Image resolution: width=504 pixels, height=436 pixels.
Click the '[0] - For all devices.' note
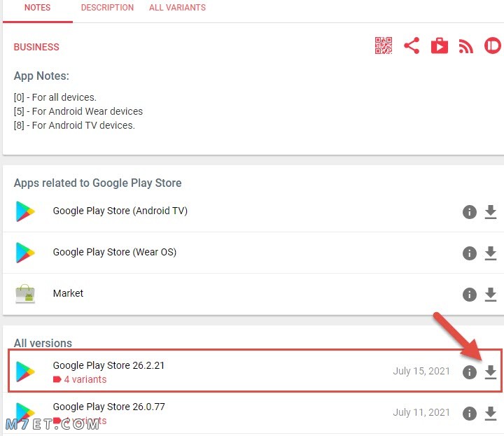click(x=55, y=97)
